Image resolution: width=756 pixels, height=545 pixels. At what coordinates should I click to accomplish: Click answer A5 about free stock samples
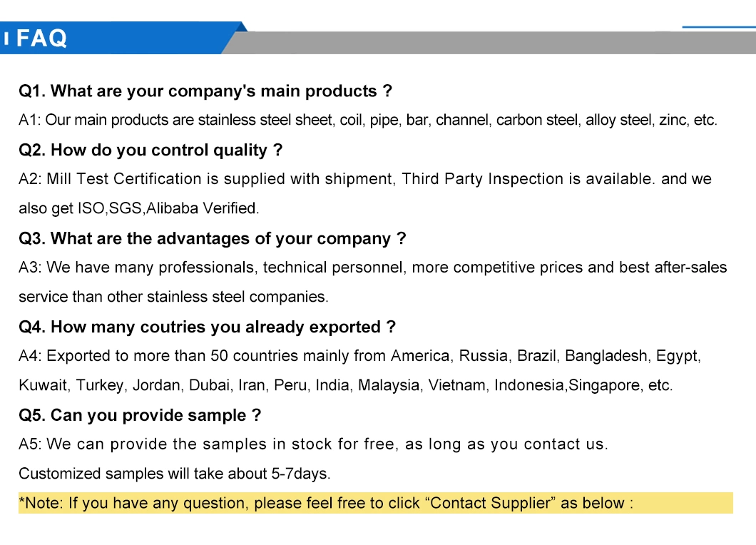pos(313,444)
